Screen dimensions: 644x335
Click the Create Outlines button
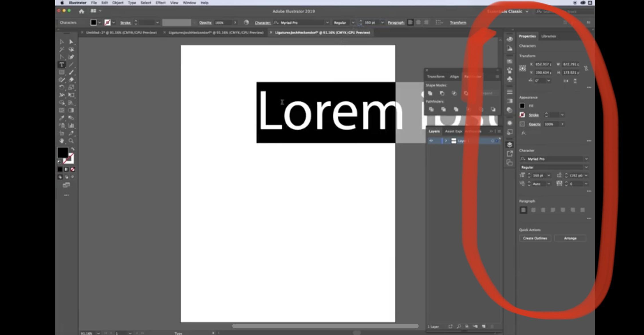[535, 238]
